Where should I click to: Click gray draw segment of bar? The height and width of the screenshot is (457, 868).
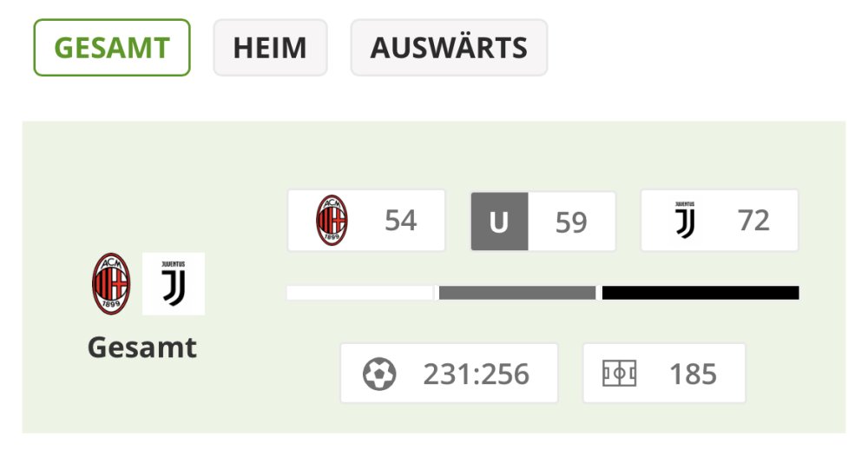tap(517, 293)
